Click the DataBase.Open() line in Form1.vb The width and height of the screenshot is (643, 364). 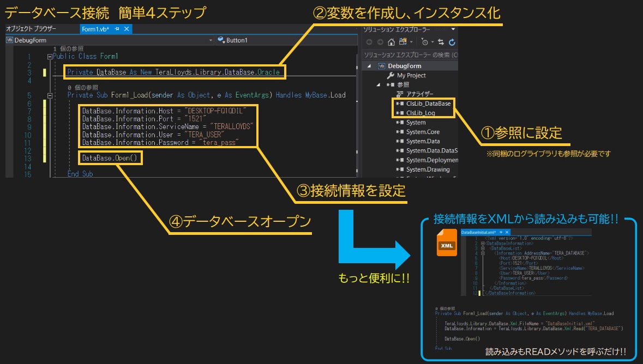tap(110, 158)
